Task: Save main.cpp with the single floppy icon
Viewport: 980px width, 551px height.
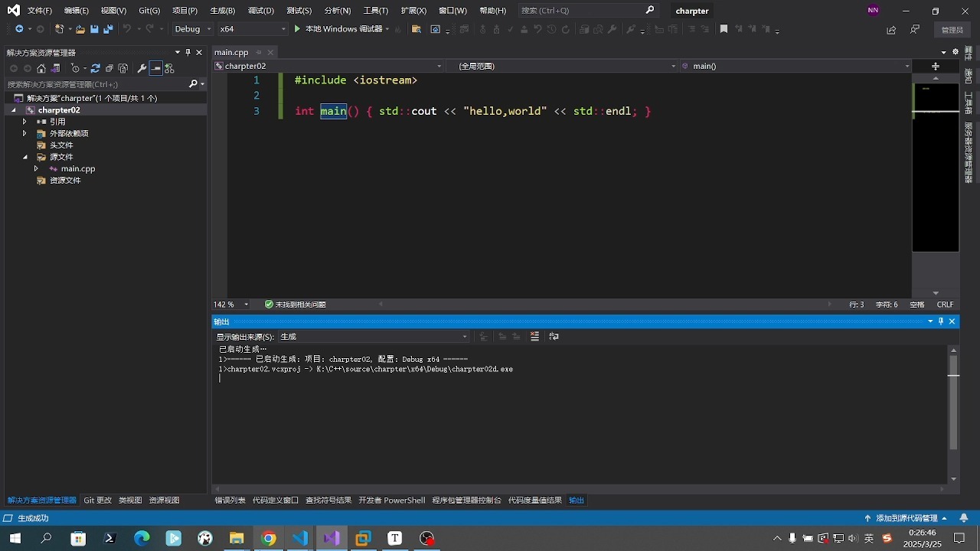Action: tap(94, 29)
